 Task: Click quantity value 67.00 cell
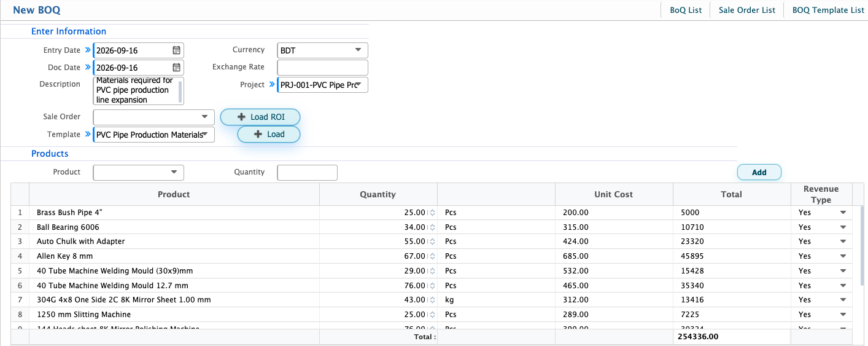click(378, 256)
